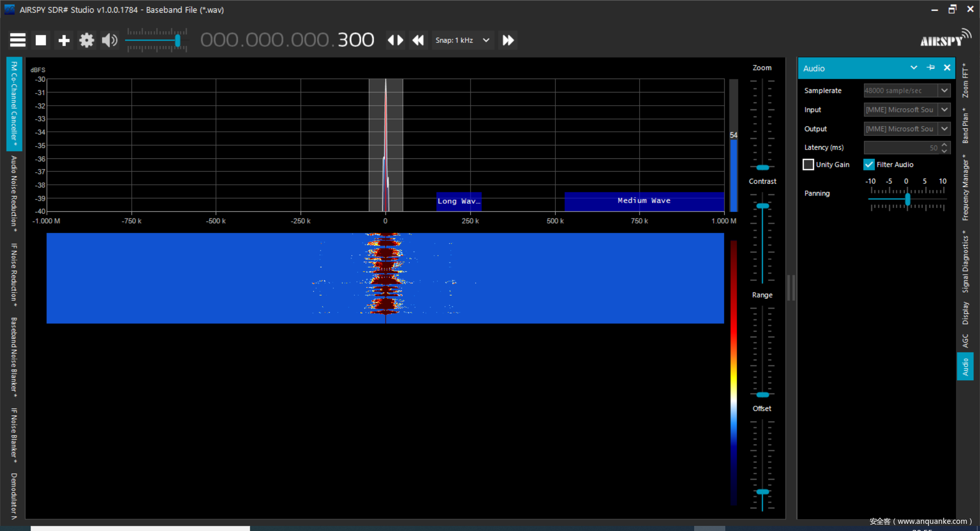Viewport: 980px width, 531px height.
Task: Click the waterfall color gradient bar
Action: [733, 373]
